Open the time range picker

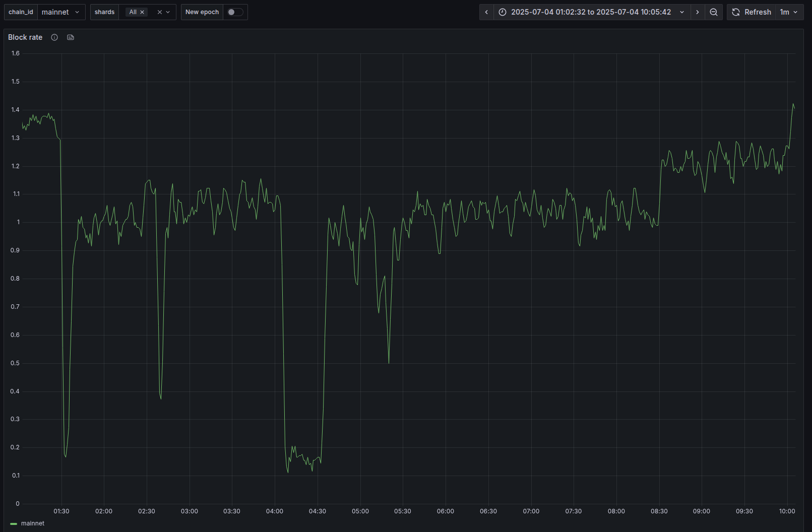pyautogui.click(x=592, y=12)
